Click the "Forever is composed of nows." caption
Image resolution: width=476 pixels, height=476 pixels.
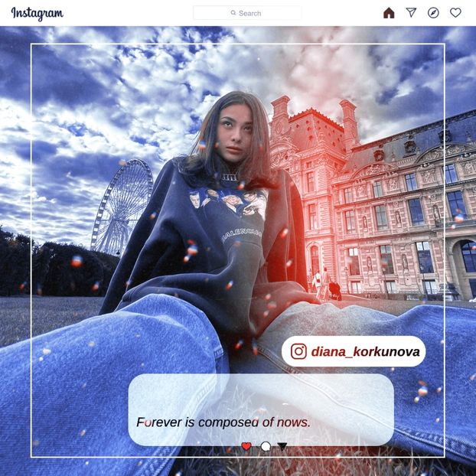(223, 422)
